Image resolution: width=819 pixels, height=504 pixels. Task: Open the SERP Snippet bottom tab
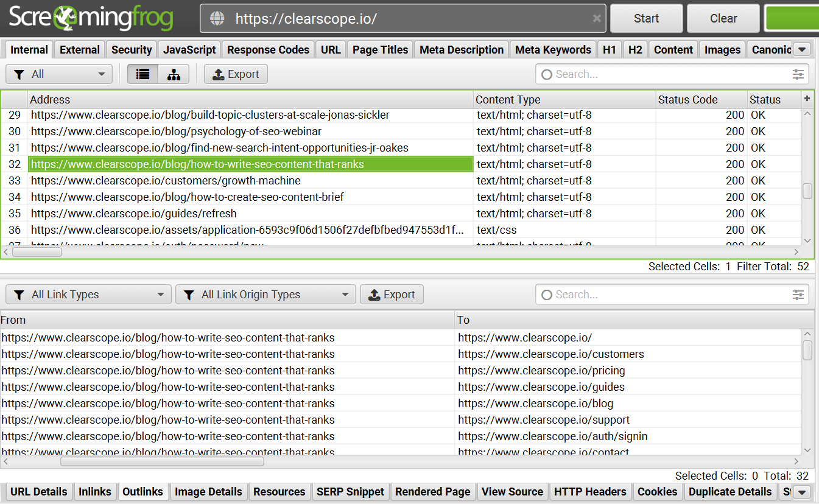pyautogui.click(x=351, y=492)
